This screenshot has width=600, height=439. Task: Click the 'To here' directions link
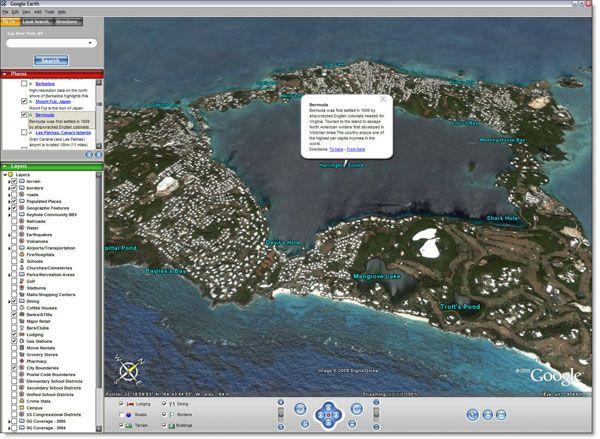pyautogui.click(x=336, y=149)
